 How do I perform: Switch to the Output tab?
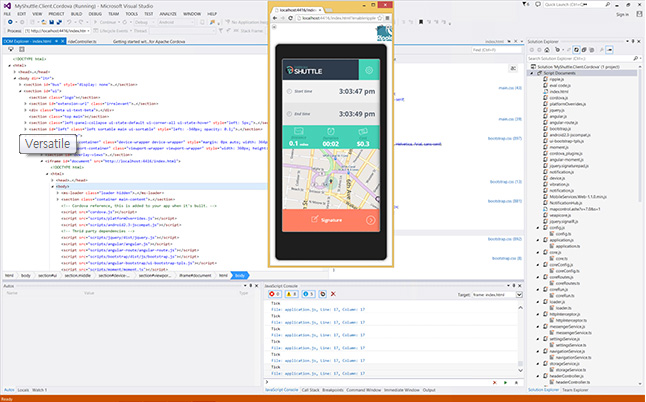pos(429,390)
